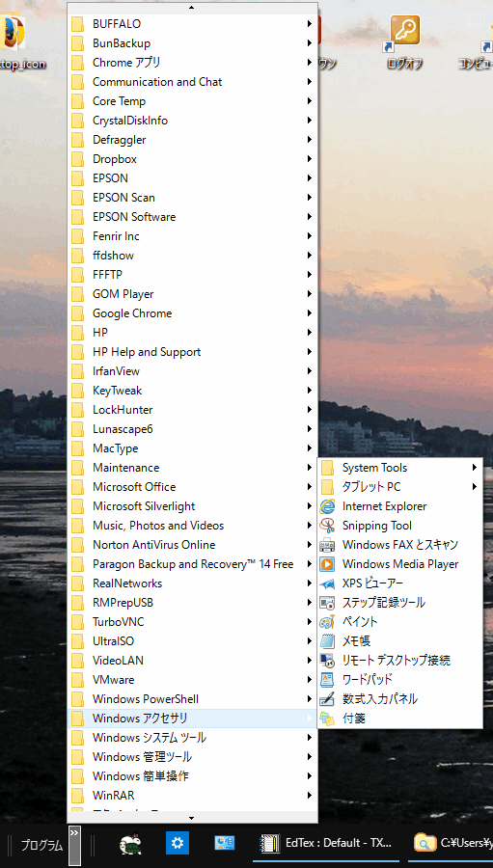The image size is (493, 868).
Task: Select the EPSON Software entry
Action: point(192,217)
